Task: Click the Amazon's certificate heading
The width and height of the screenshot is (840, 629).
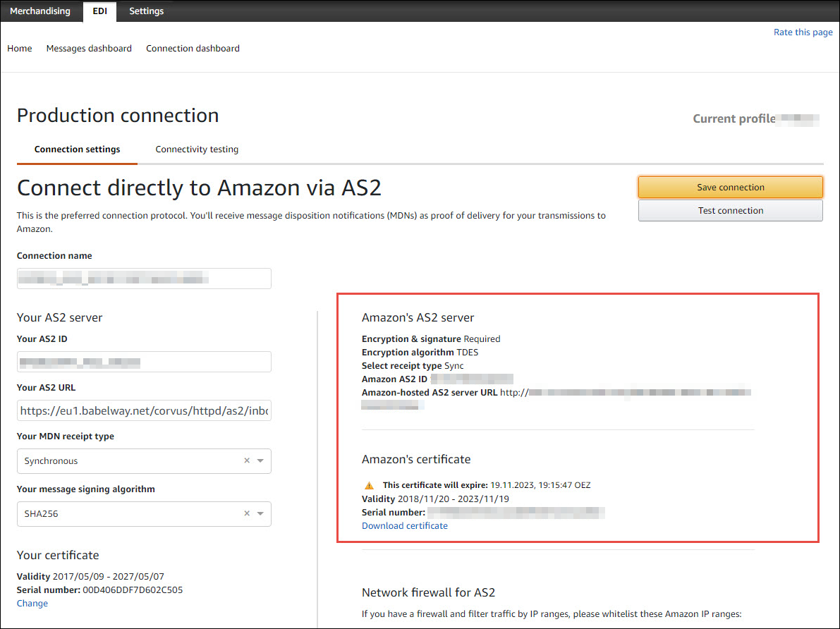Action: (416, 459)
